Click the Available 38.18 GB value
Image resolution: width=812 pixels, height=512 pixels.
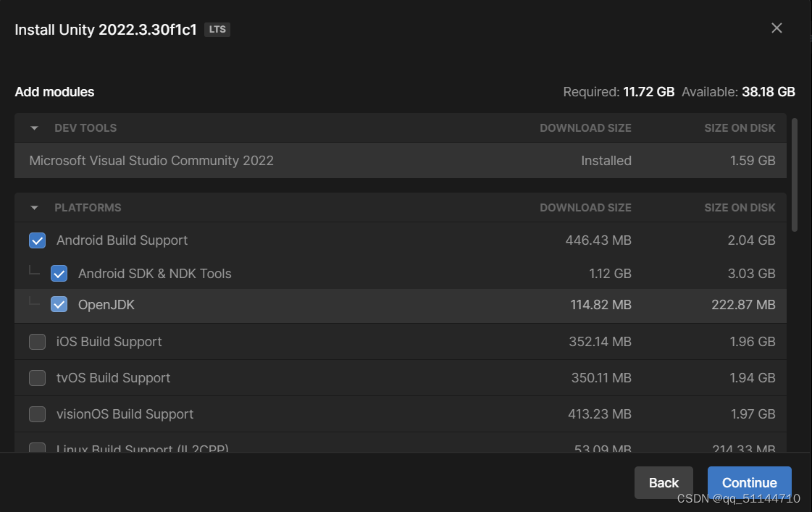coord(768,92)
